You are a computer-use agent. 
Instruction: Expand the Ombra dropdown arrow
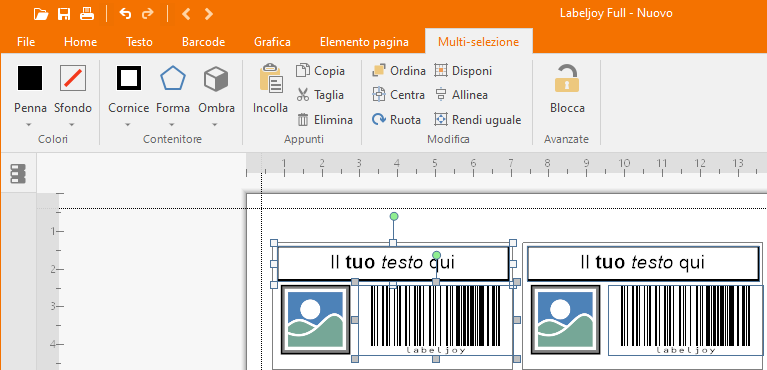(x=215, y=125)
